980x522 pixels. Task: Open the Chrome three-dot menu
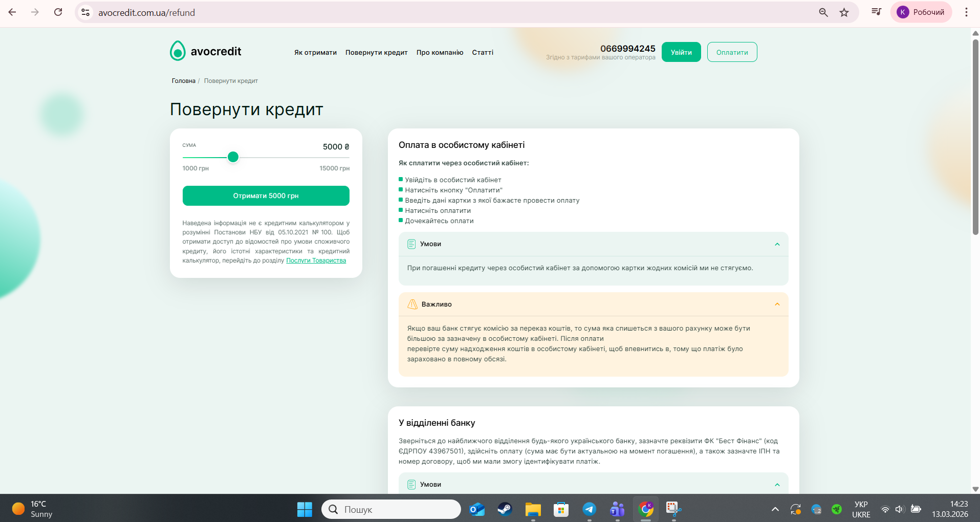[x=966, y=12]
